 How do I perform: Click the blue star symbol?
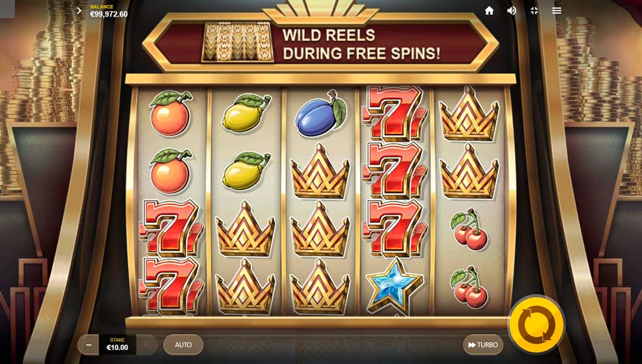click(394, 286)
